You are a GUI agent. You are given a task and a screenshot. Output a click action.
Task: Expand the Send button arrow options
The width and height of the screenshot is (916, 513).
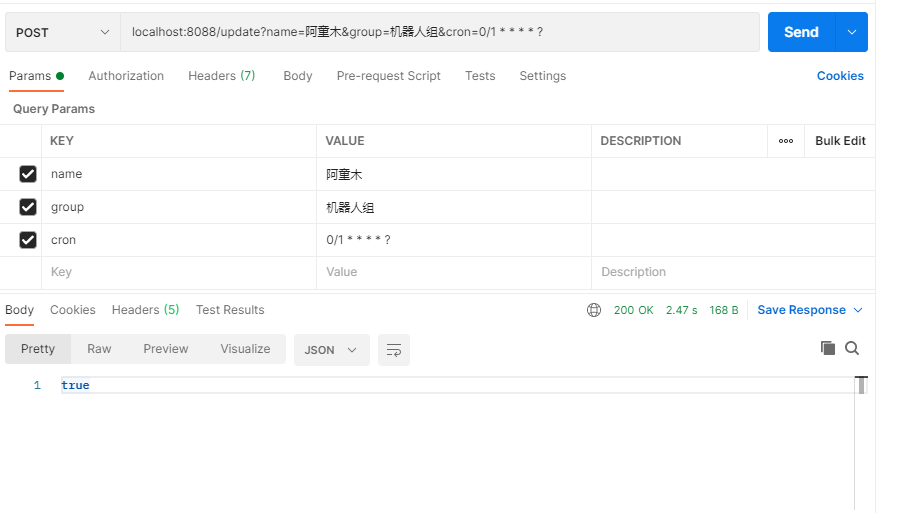pyautogui.click(x=852, y=32)
